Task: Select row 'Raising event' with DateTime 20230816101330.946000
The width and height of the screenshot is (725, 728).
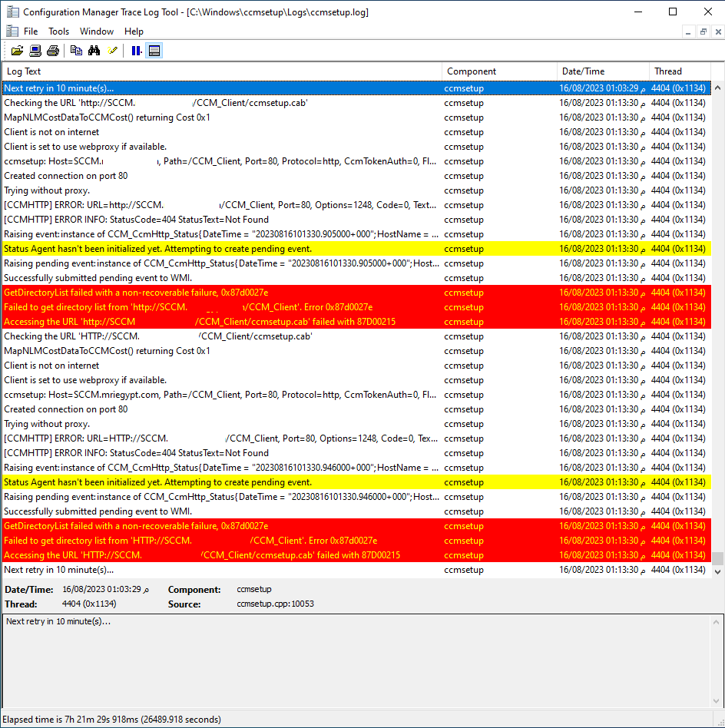Action: pos(356,468)
